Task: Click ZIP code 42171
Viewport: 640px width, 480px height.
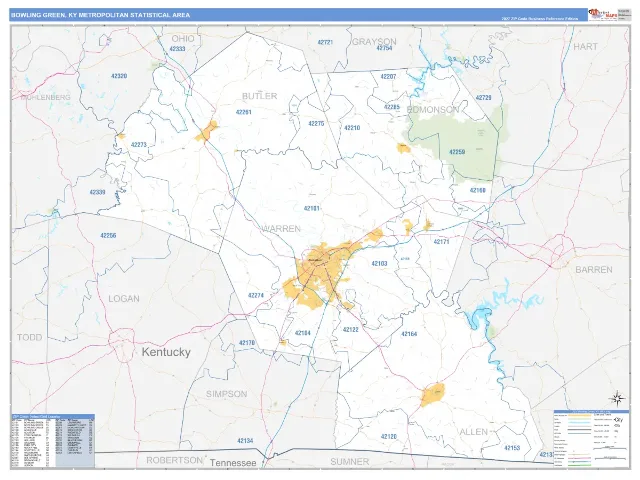Action: point(441,242)
